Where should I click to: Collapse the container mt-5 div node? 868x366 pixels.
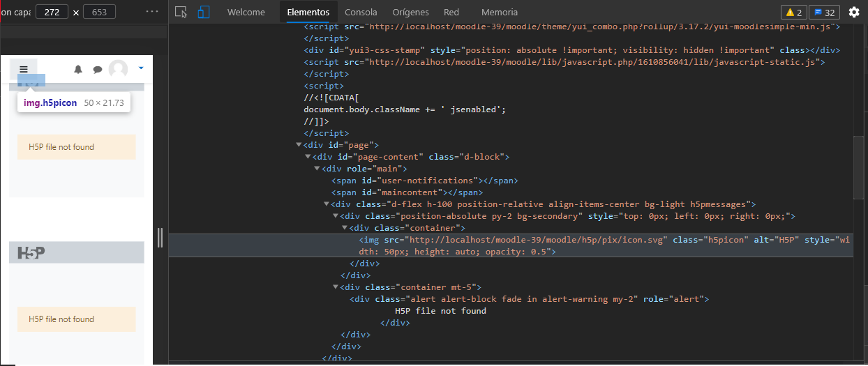336,287
